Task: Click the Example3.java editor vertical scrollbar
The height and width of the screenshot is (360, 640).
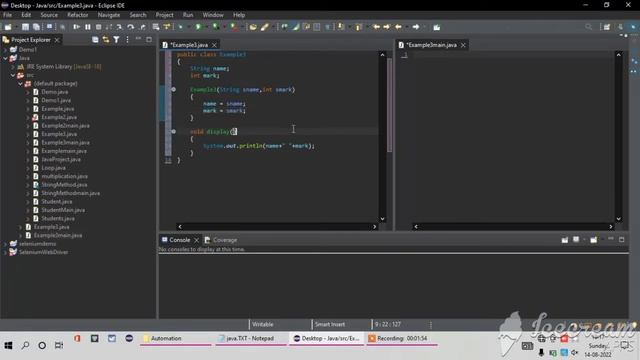Action: tap(382, 136)
